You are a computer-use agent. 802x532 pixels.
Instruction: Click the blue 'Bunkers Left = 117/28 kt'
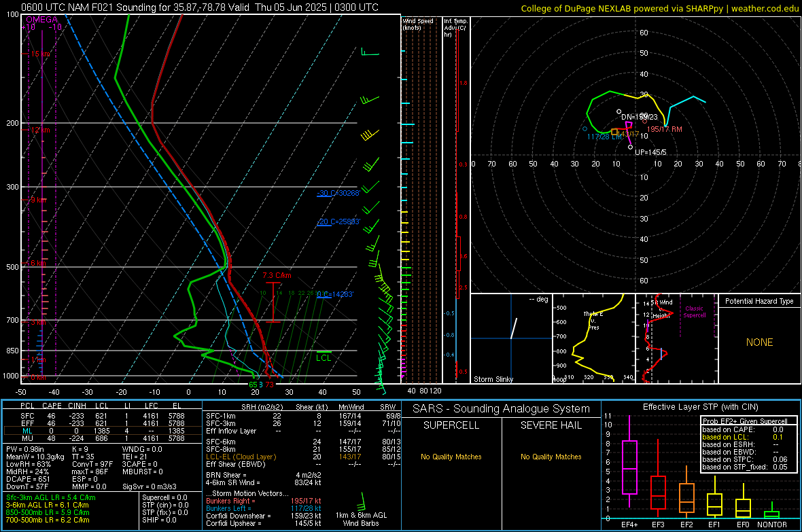tap(264, 508)
